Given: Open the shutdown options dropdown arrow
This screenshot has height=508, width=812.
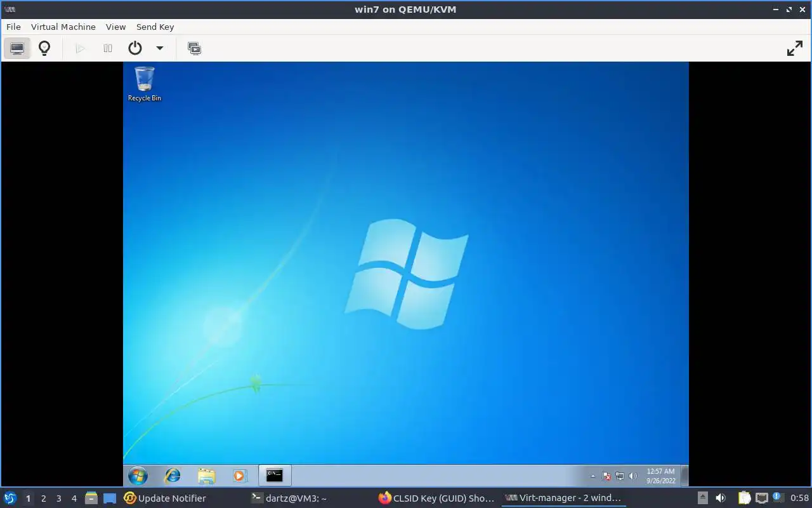Looking at the screenshot, I should pos(160,48).
